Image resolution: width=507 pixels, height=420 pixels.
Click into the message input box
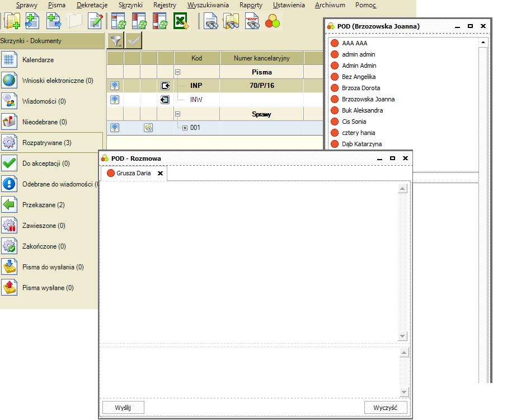click(250, 372)
